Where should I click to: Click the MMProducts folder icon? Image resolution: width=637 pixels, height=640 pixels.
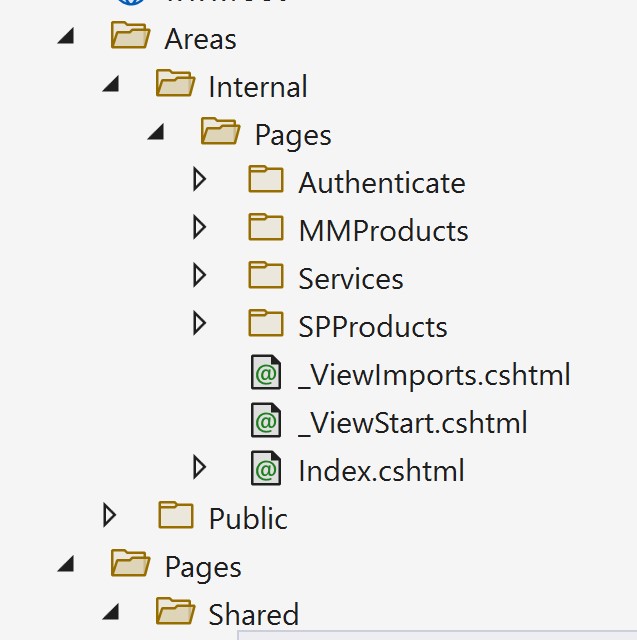pos(266,227)
